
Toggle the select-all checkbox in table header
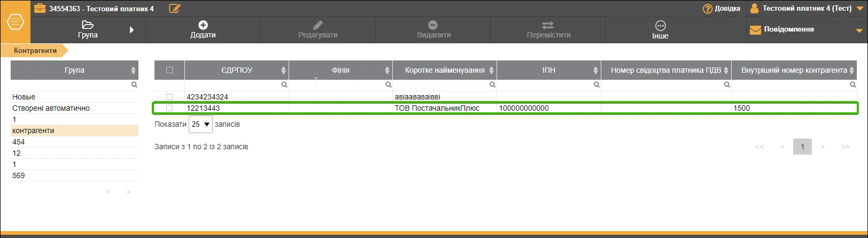(x=169, y=70)
